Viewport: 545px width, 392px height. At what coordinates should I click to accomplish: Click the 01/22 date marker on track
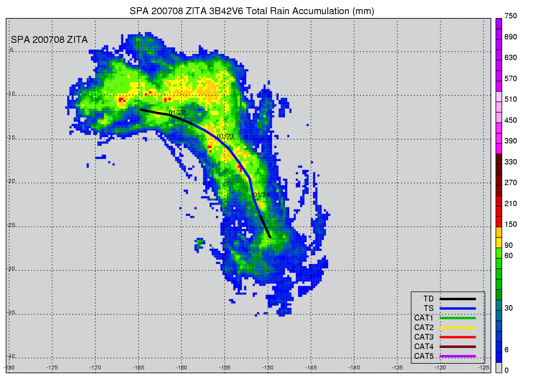click(x=177, y=112)
